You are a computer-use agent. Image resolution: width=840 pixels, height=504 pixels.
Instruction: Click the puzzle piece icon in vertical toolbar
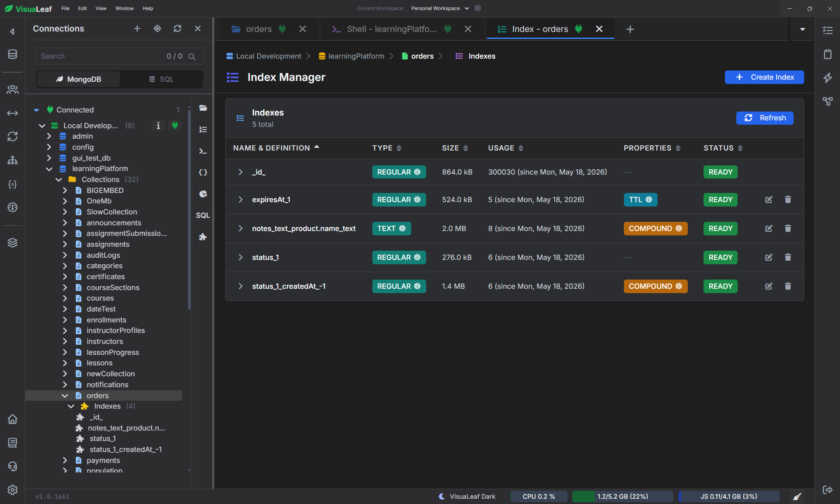pyautogui.click(x=203, y=237)
